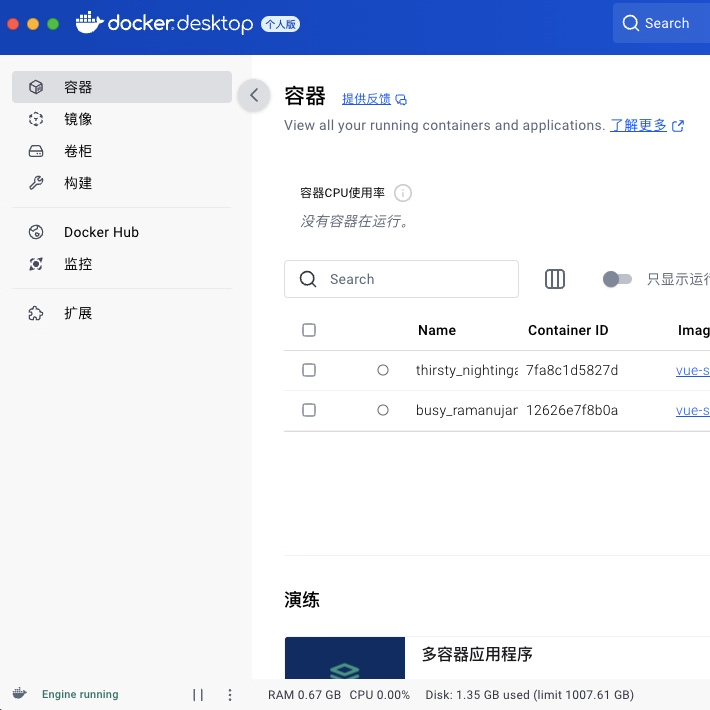Open image link of thirsty_nightingale row
Image resolution: width=710 pixels, height=710 pixels.
[x=692, y=370]
